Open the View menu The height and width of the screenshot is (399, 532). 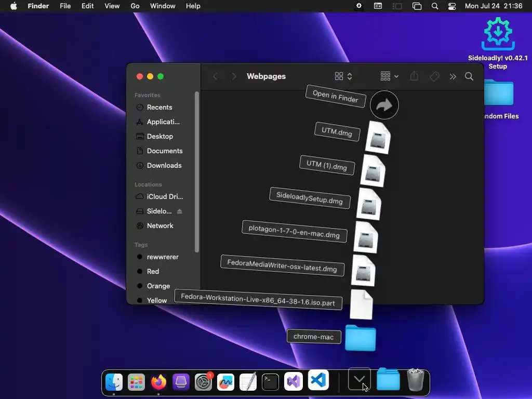click(x=112, y=6)
